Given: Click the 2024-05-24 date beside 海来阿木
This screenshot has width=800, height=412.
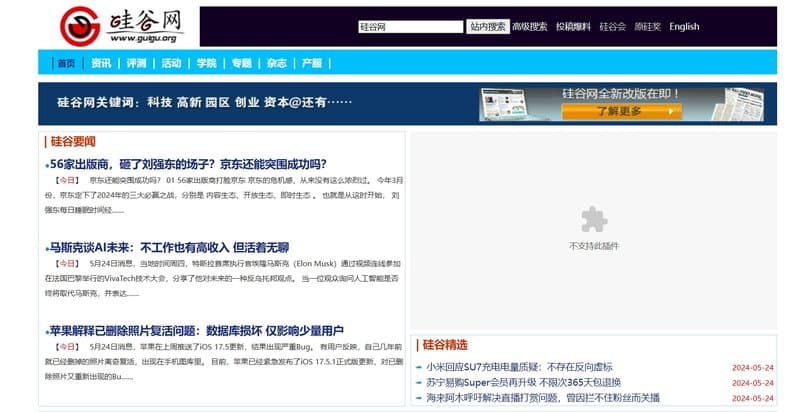Looking at the screenshot, I should (x=753, y=398).
